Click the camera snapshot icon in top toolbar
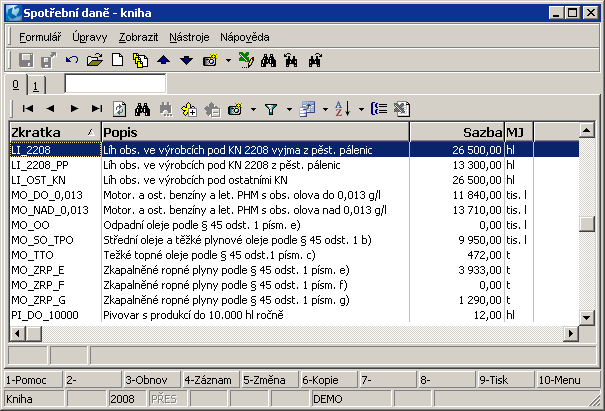The image size is (605, 411). coord(210,61)
